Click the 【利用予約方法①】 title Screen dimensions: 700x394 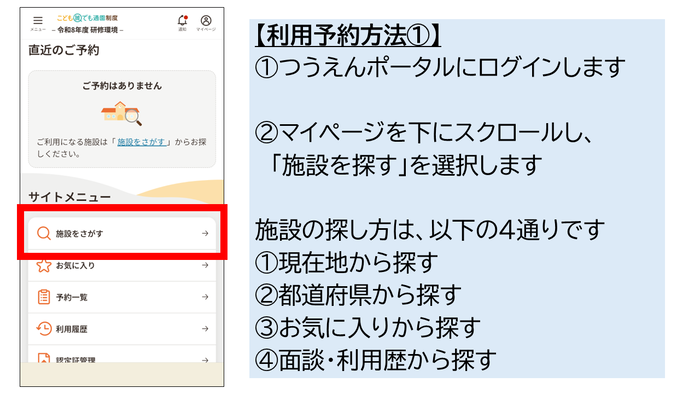coord(348,35)
